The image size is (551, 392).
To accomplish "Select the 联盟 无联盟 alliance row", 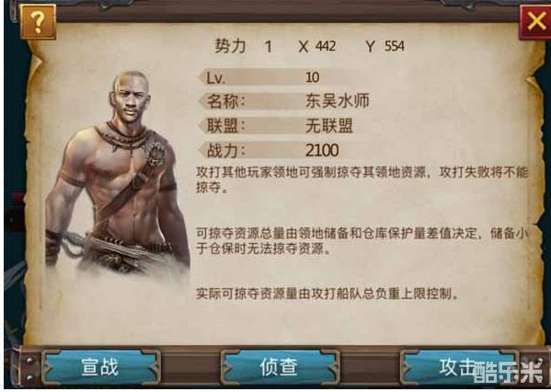I will [x=277, y=126].
